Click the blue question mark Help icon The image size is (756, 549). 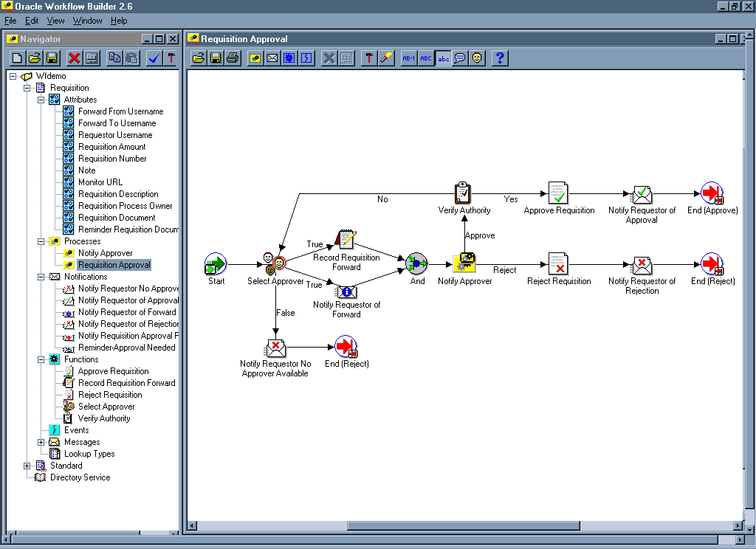[500, 58]
